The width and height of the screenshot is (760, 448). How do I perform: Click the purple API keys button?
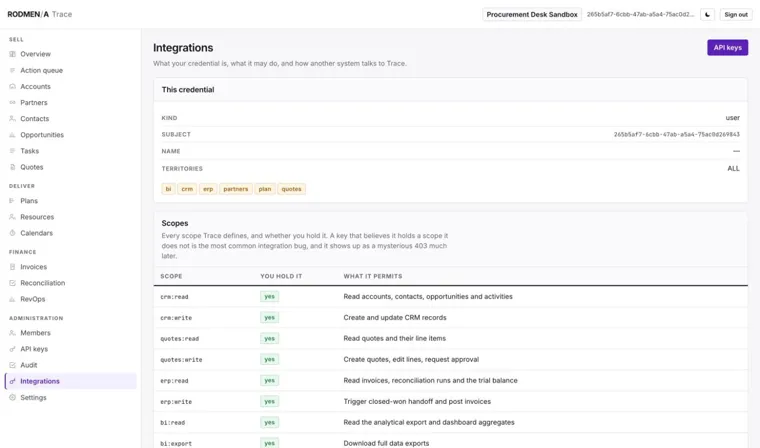(727, 48)
